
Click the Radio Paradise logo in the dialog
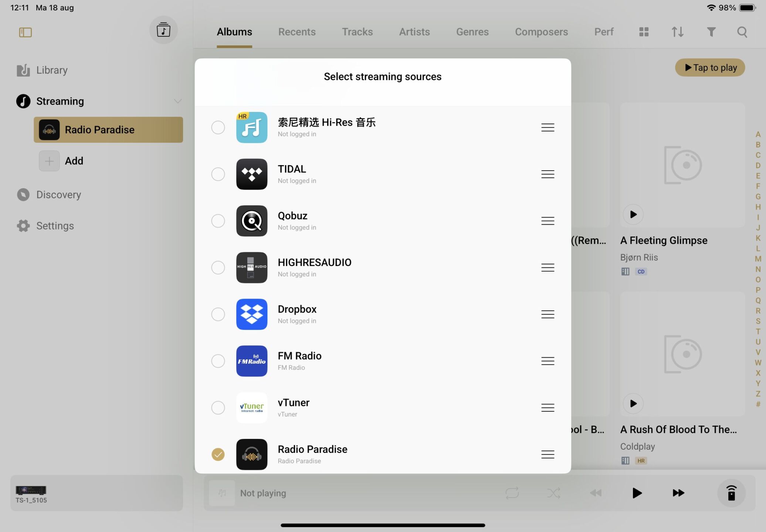[x=252, y=454]
